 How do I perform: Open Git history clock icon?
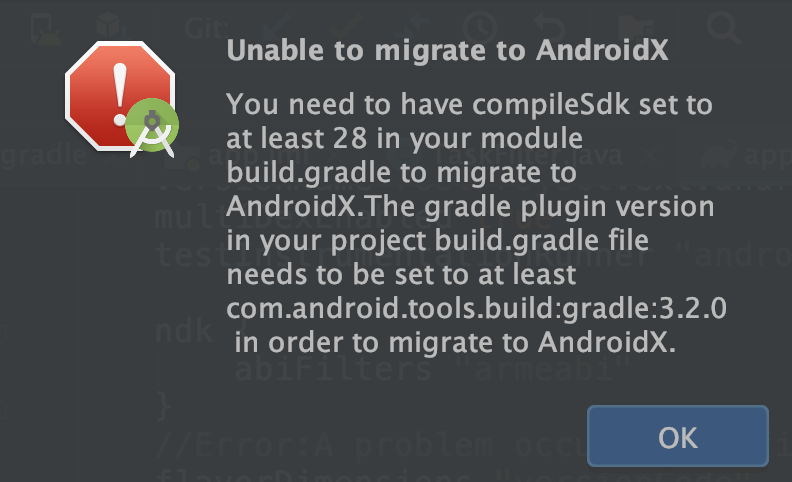[481, 27]
